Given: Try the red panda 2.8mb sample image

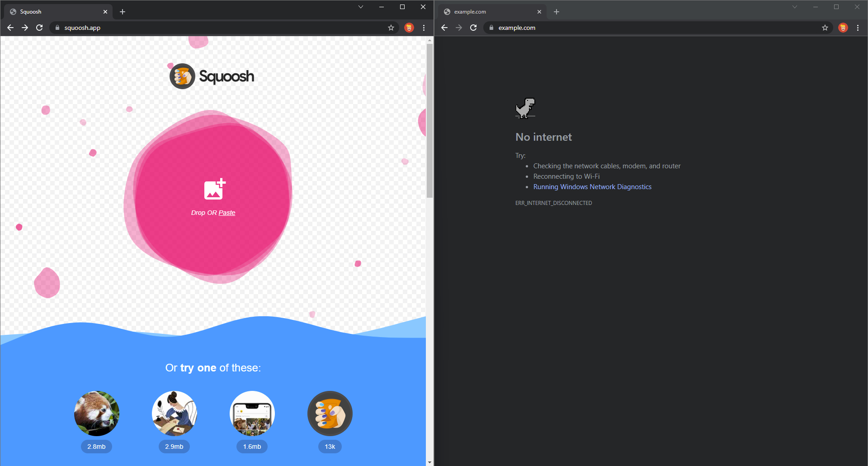Looking at the screenshot, I should (x=96, y=414).
